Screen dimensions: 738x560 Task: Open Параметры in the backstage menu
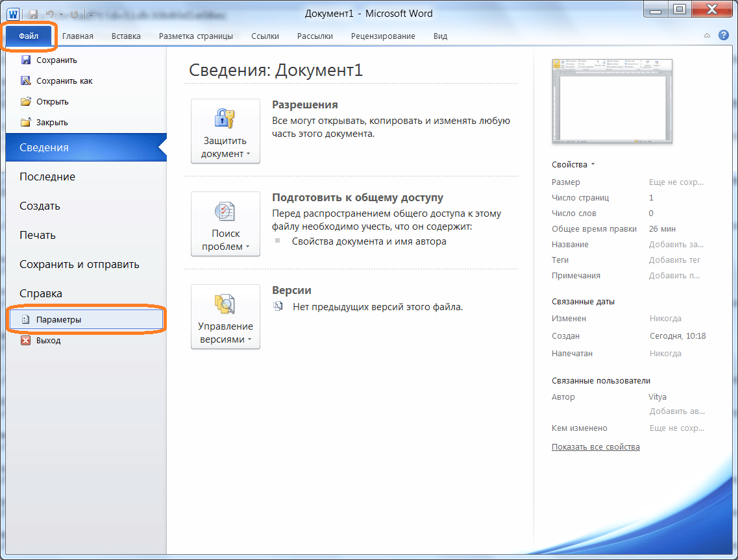[x=86, y=319]
